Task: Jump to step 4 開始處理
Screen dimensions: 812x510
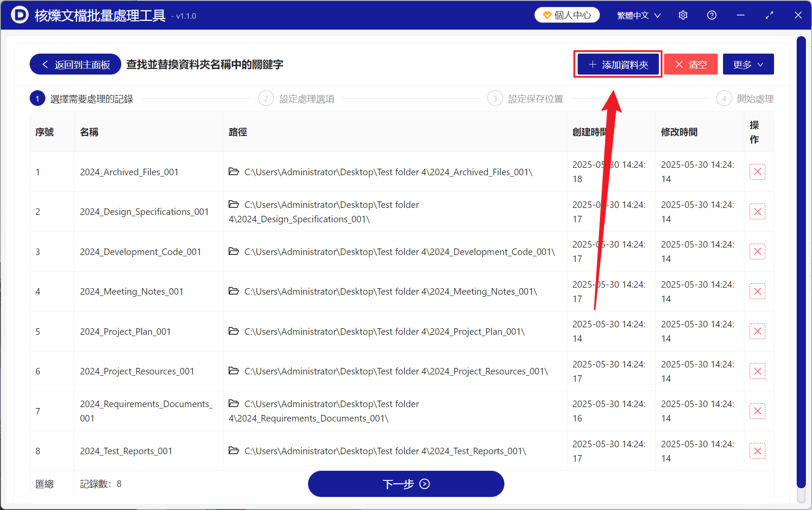Action: 745,99
